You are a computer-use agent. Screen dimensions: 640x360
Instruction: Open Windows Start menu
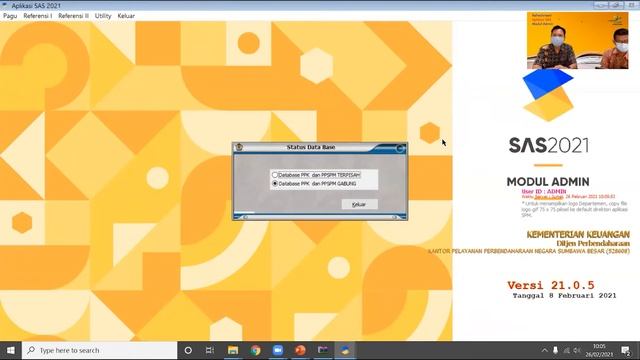click(11, 350)
